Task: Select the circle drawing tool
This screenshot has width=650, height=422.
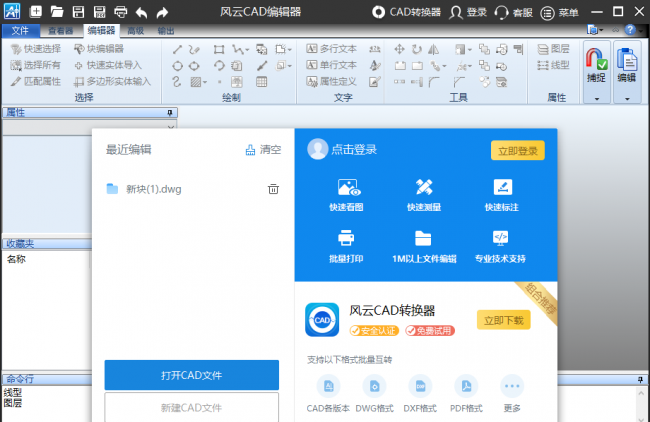Action: (177, 66)
